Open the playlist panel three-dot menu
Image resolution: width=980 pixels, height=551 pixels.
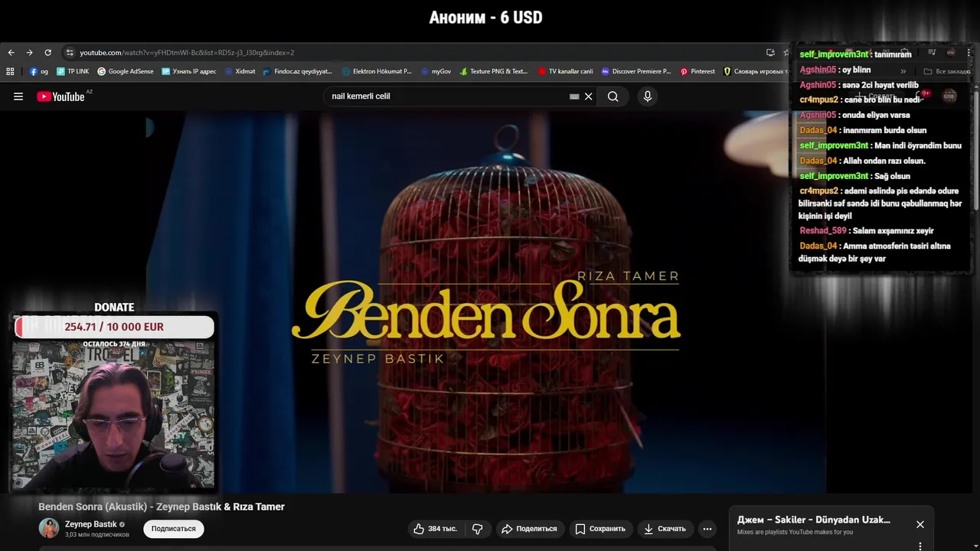tap(920, 546)
